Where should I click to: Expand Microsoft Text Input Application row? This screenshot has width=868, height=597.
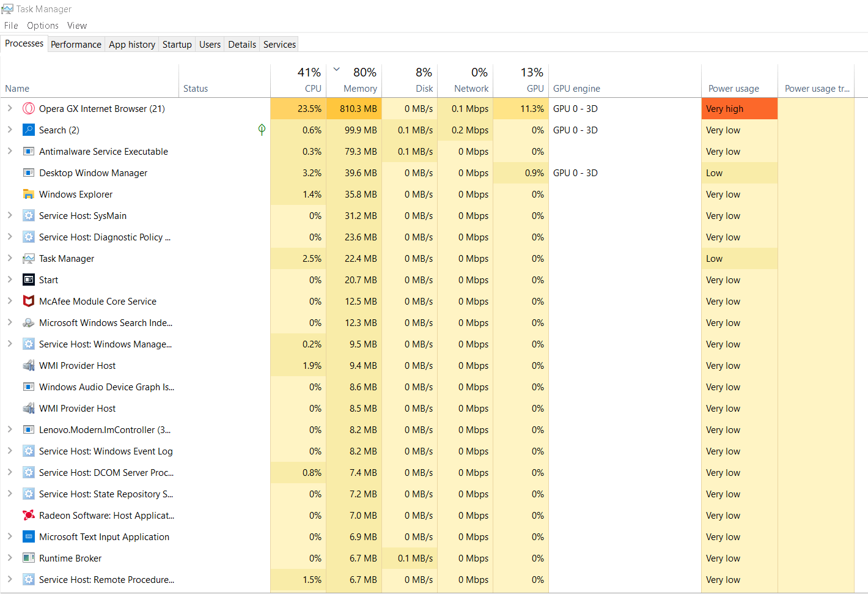click(x=10, y=536)
